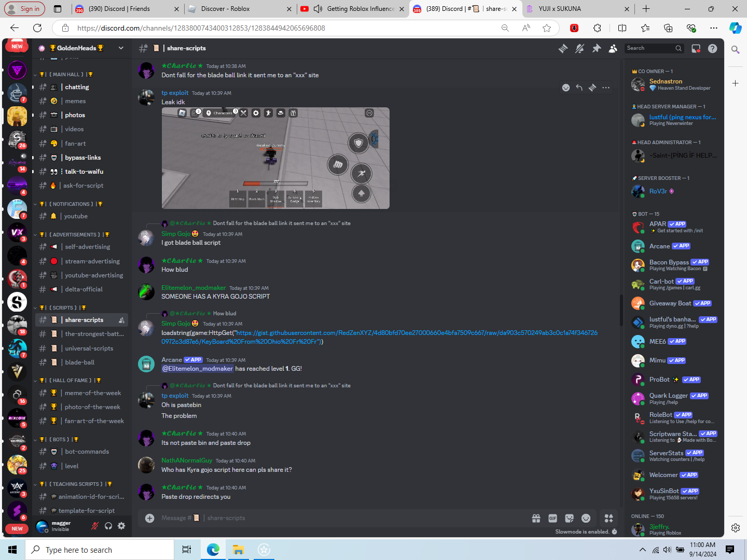Open a new browser tab
Screen dimensions: 747x560
tap(646, 9)
